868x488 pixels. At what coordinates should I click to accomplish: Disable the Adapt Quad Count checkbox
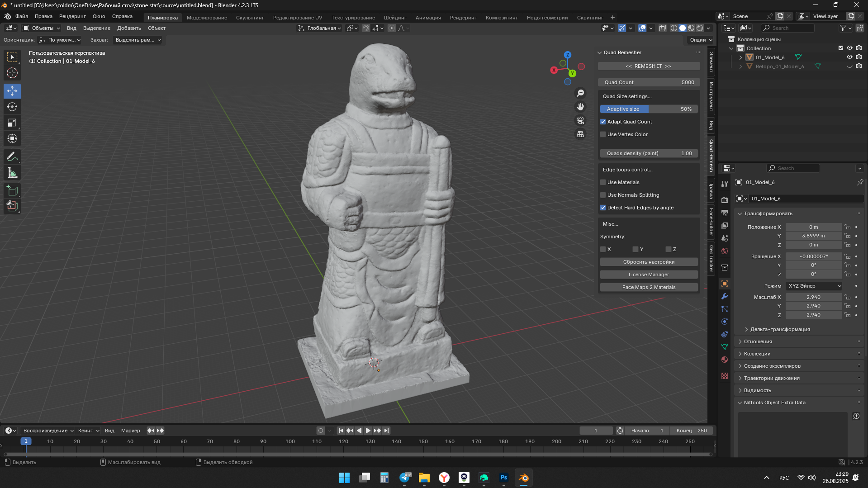(x=603, y=122)
